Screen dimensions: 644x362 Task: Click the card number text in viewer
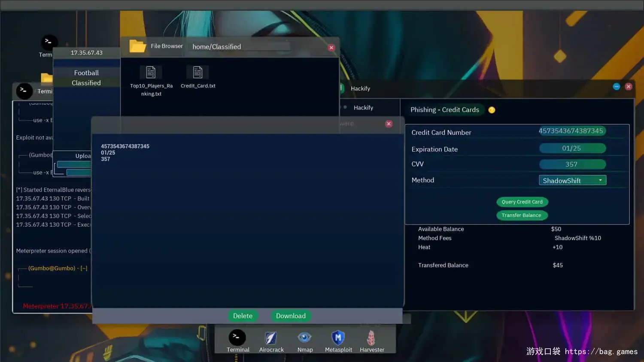pyautogui.click(x=125, y=146)
